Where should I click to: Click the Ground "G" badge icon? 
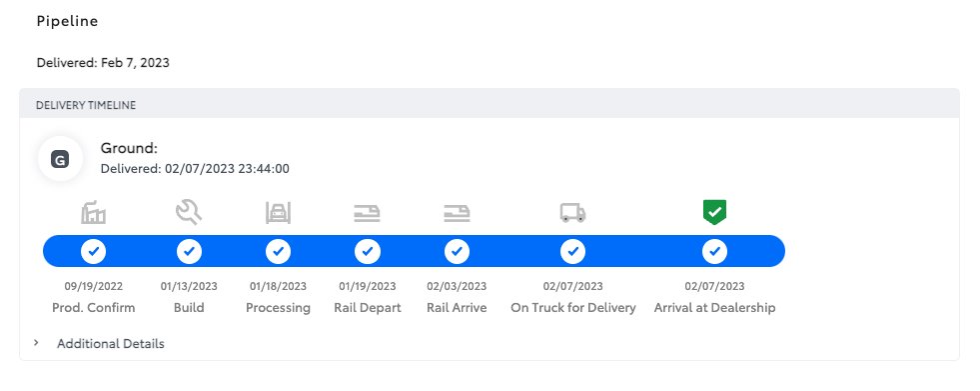(x=60, y=160)
